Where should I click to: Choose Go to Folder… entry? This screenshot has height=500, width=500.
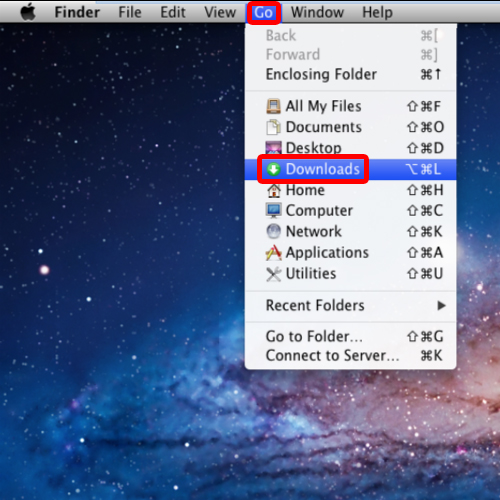point(351,336)
